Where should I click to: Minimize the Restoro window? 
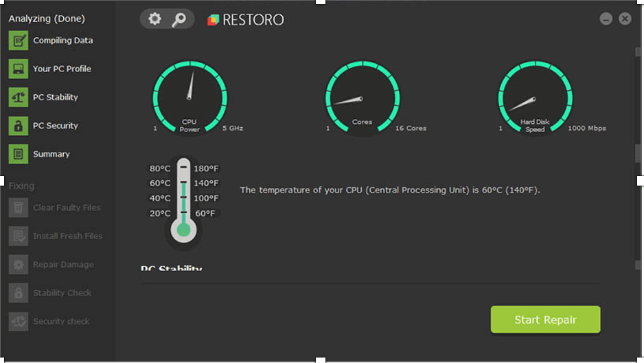pos(606,19)
